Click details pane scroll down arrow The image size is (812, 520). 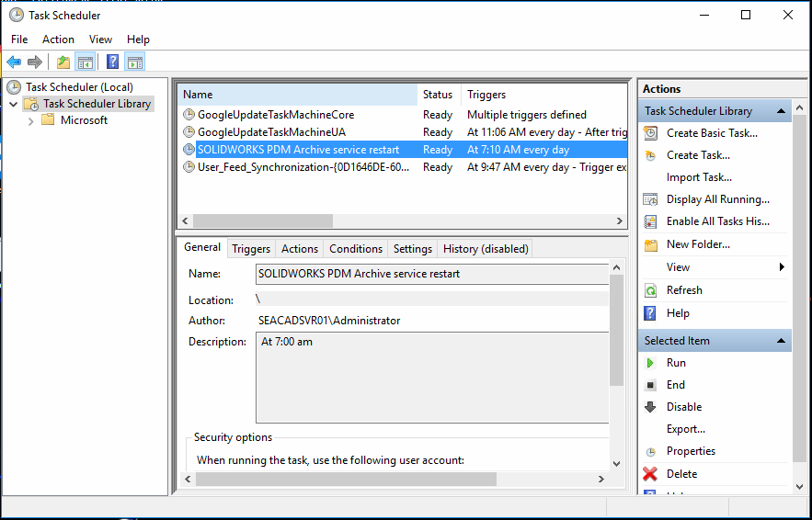pos(616,464)
